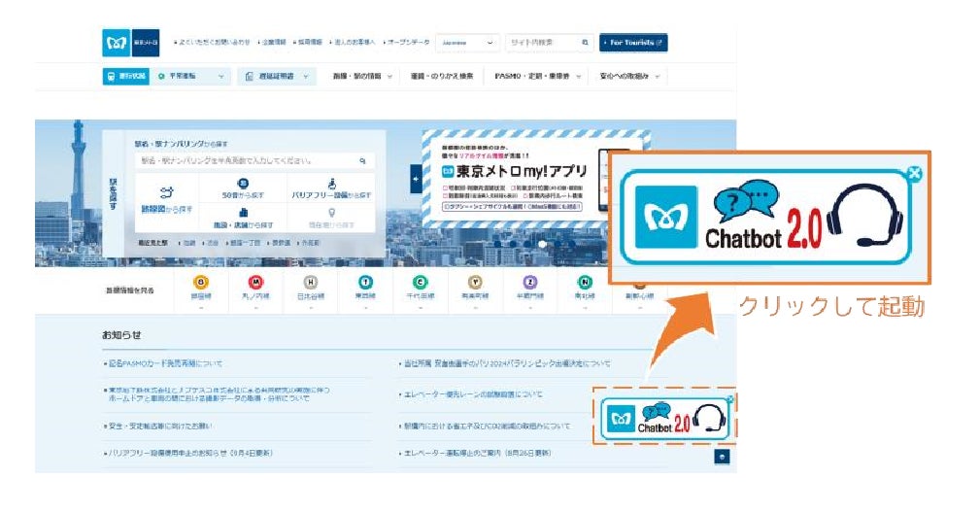980x512 pixels.
Task: Select the Hibiya Line H icon
Action: pyautogui.click(x=311, y=283)
